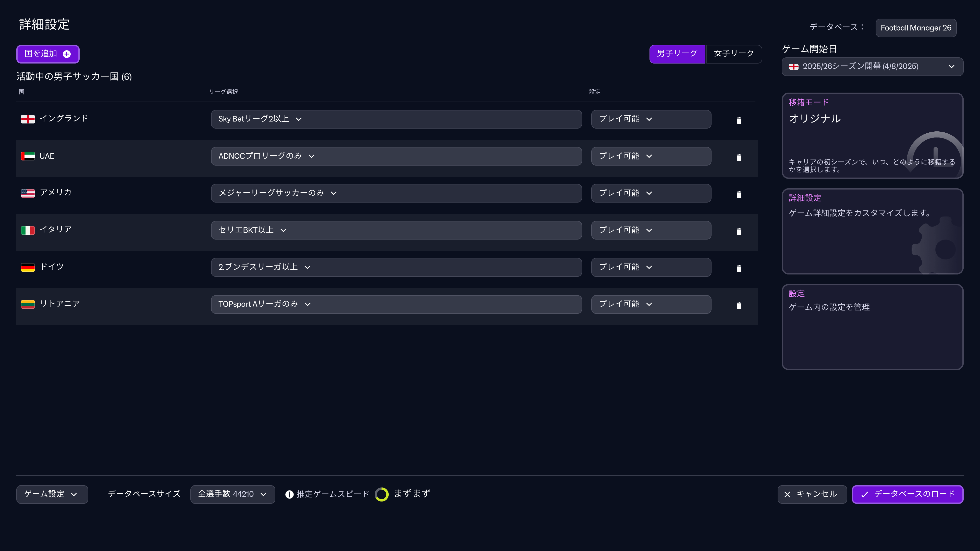Select the 男子リーグ tab

tap(677, 54)
